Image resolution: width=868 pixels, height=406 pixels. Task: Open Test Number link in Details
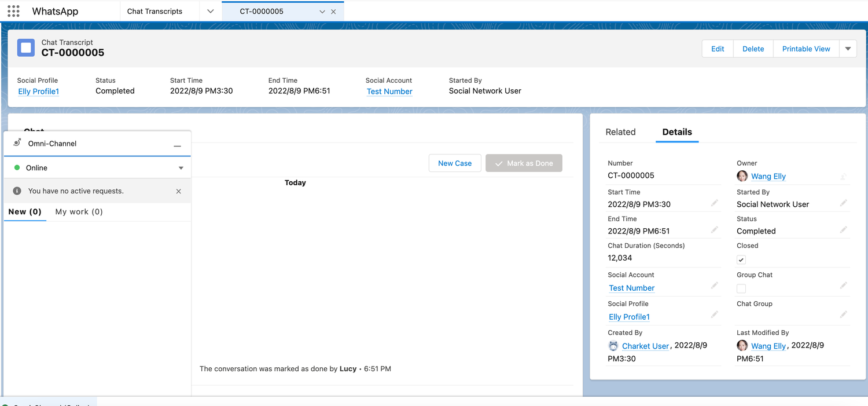[632, 288]
